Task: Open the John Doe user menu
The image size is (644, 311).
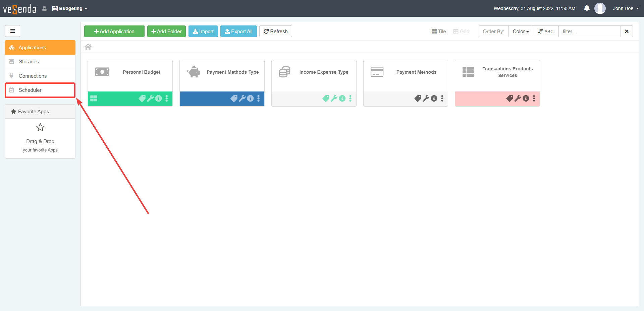Action: click(x=626, y=8)
